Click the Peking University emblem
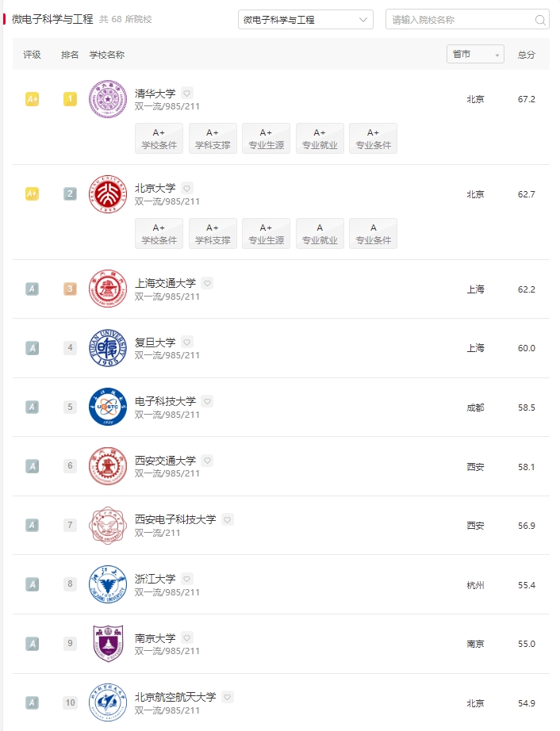 (x=108, y=194)
